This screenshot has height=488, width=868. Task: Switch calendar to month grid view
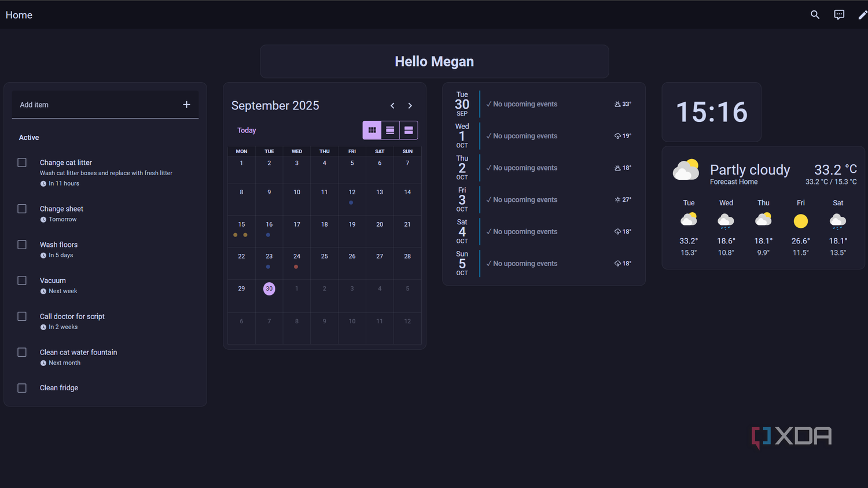[x=372, y=130]
